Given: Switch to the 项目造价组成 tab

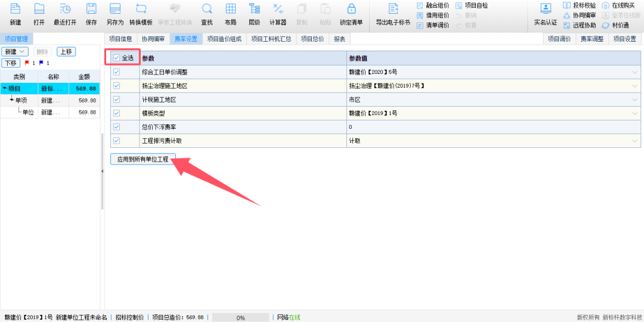Looking at the screenshot, I should pos(224,39).
